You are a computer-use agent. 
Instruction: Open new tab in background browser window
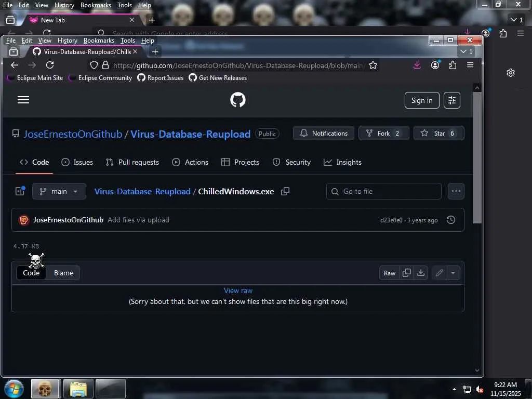click(x=152, y=20)
